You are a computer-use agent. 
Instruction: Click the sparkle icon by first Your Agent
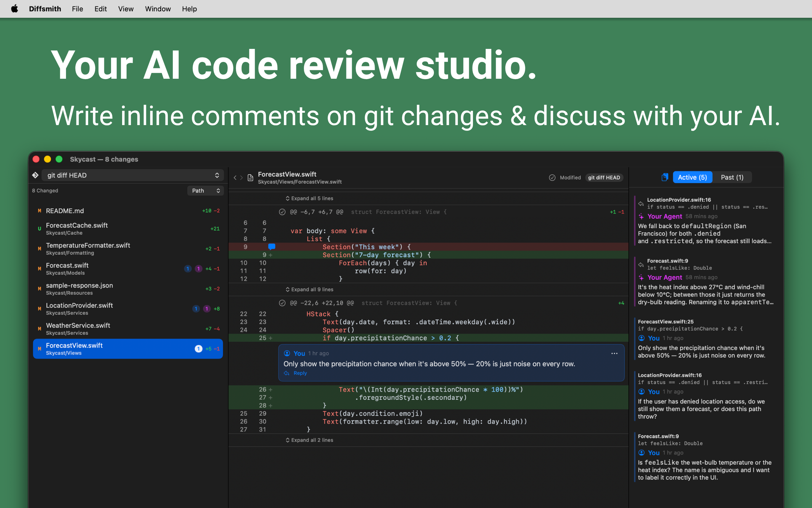point(641,216)
